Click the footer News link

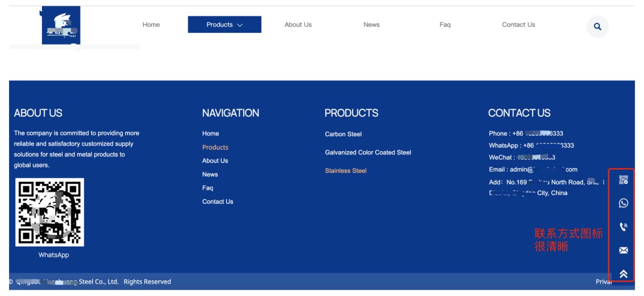(x=210, y=174)
